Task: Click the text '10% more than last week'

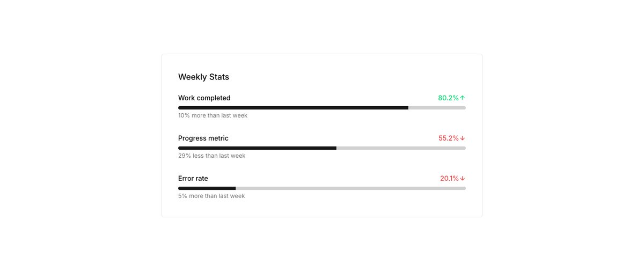Action: point(213,115)
